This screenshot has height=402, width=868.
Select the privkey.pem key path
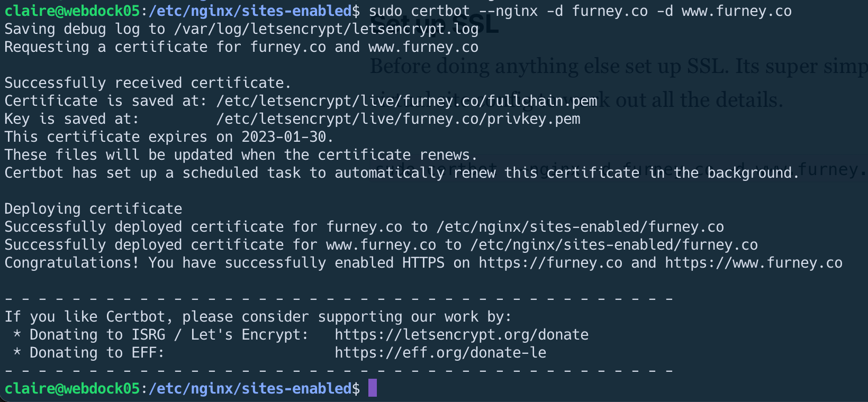(398, 119)
